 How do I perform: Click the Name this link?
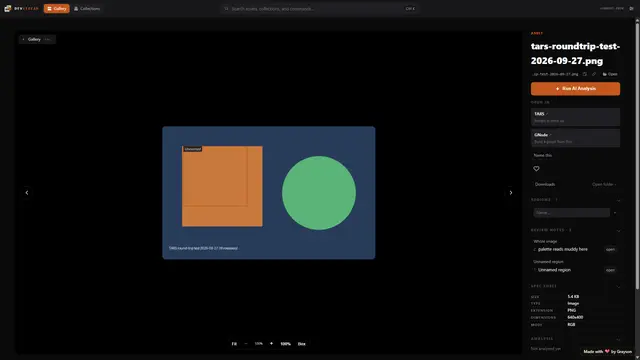coord(542,155)
